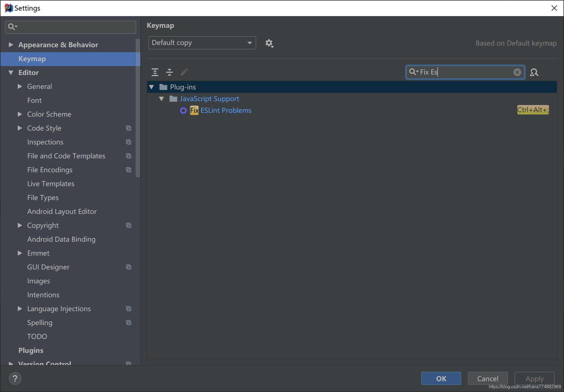
Task: Expand the Code Style arrow
Action: tap(20, 128)
